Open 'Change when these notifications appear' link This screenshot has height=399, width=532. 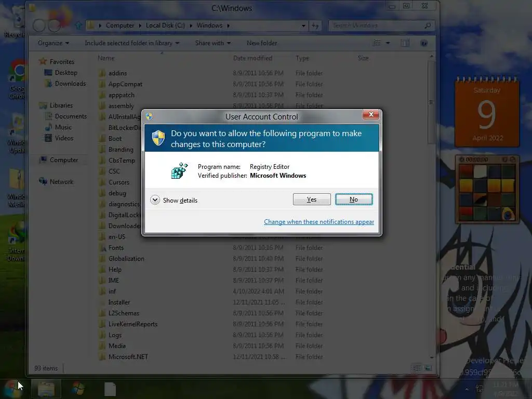point(318,221)
